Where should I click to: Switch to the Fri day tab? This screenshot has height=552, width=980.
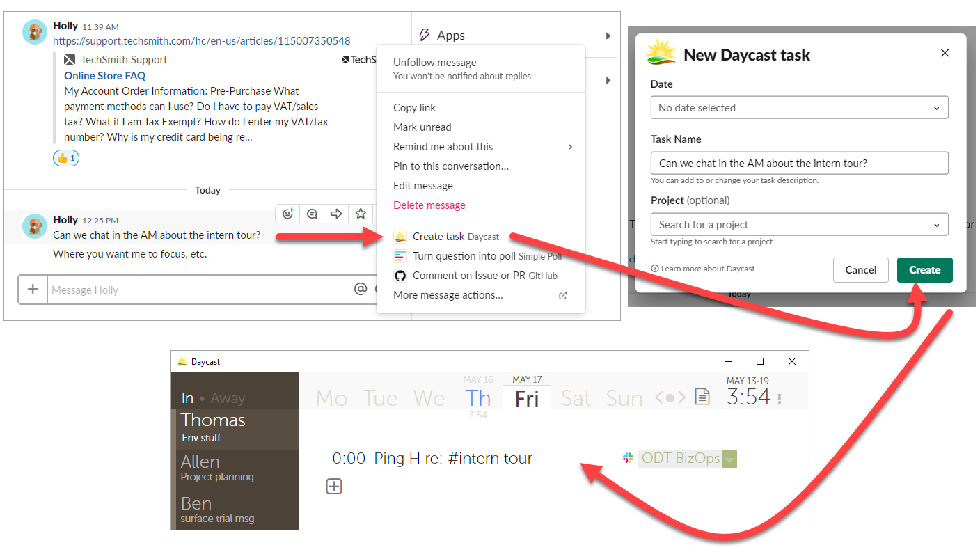point(527,398)
